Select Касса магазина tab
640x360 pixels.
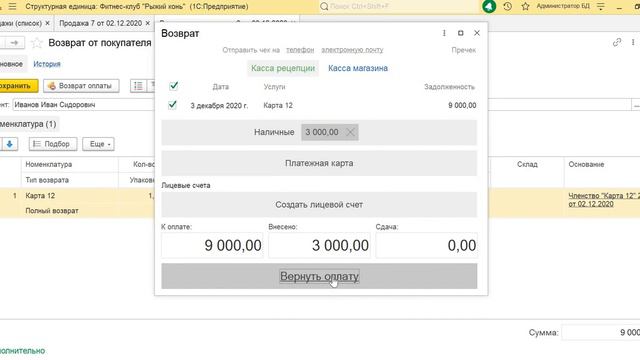point(358,68)
